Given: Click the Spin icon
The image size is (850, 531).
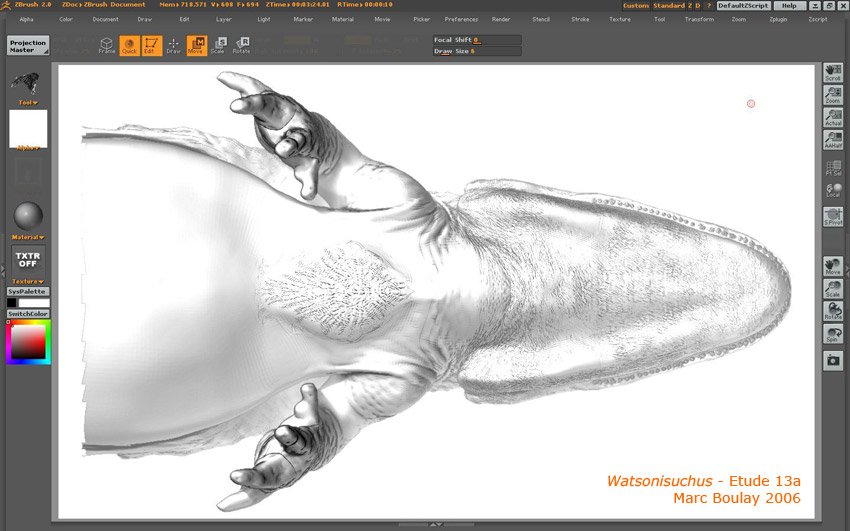Looking at the screenshot, I should coord(833,334).
